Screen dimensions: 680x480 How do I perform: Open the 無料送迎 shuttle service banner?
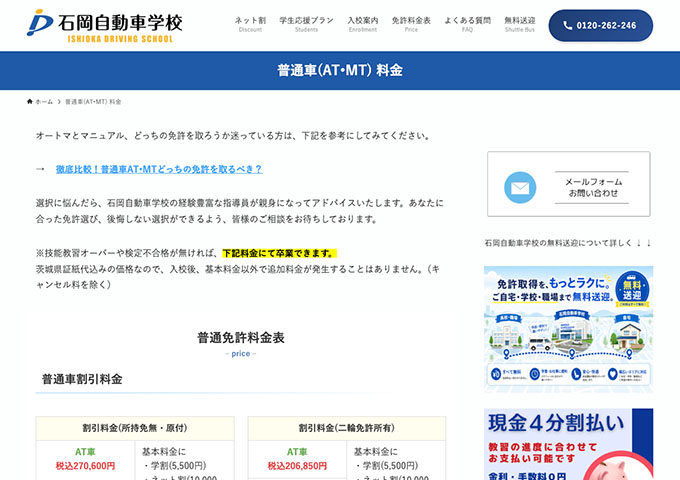(x=569, y=329)
